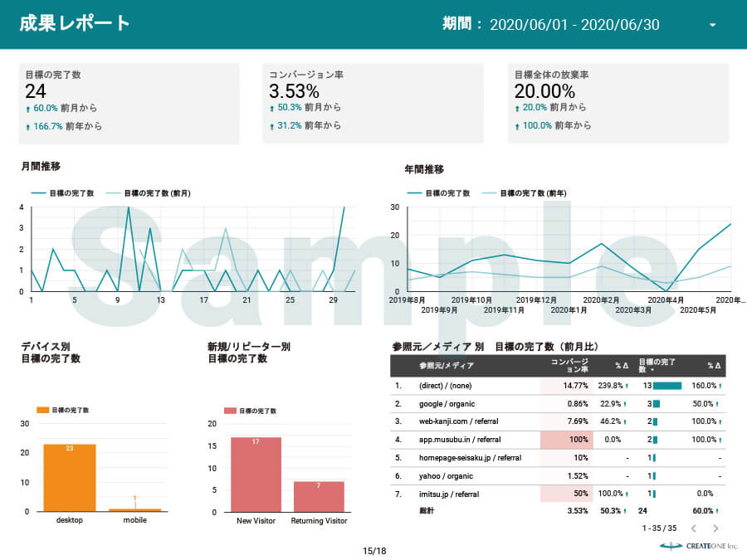Click the Returning Visitor bar
The height and width of the screenshot is (560, 747).
point(319,496)
